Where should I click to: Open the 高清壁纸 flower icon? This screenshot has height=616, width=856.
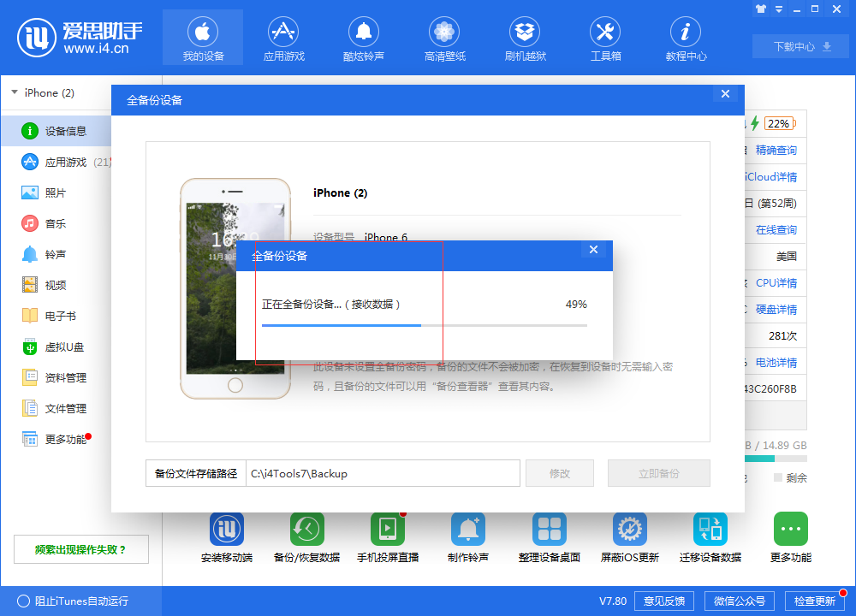click(x=444, y=33)
